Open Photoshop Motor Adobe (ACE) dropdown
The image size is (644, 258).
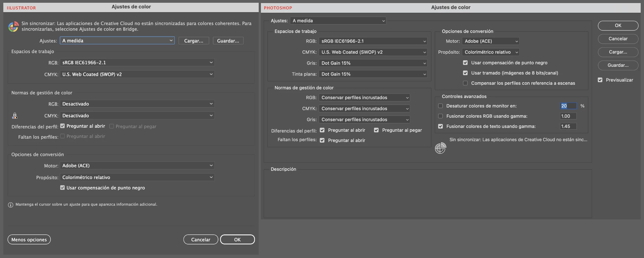pyautogui.click(x=491, y=41)
